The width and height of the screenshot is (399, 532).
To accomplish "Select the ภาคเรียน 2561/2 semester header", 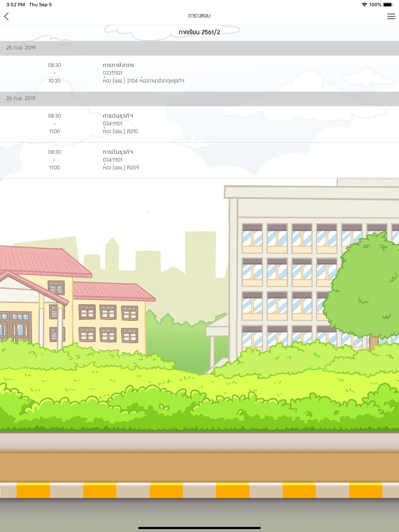I will click(199, 32).
